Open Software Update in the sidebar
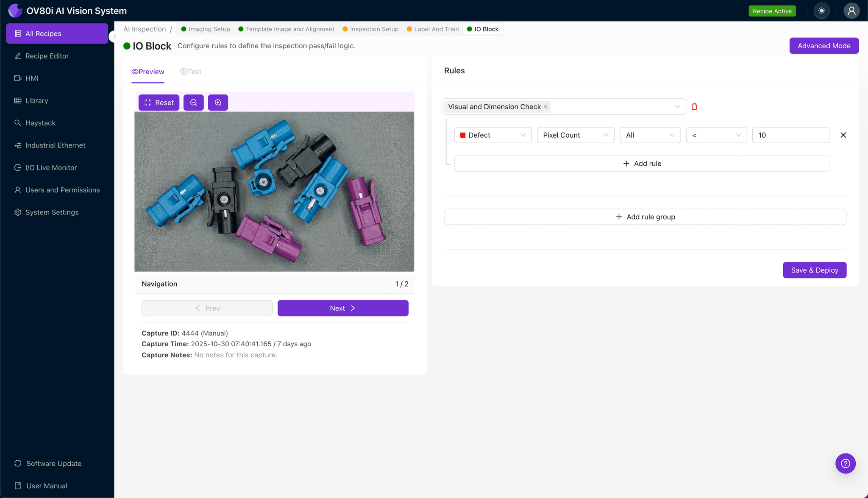868x498 pixels. point(53,463)
